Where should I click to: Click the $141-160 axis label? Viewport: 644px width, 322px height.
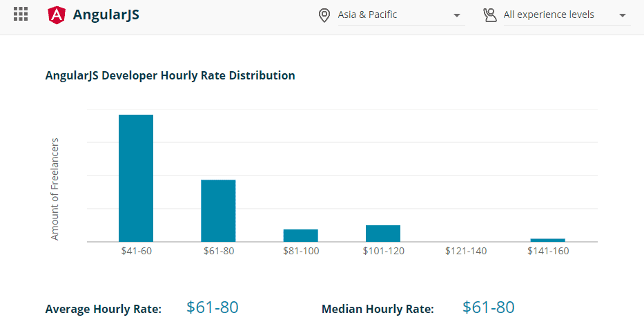click(548, 251)
